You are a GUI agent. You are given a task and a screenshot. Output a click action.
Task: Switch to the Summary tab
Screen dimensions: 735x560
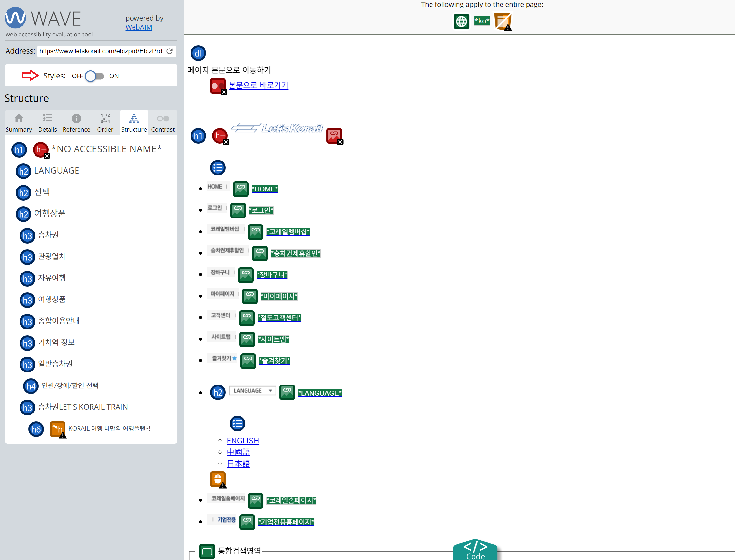[x=19, y=123]
